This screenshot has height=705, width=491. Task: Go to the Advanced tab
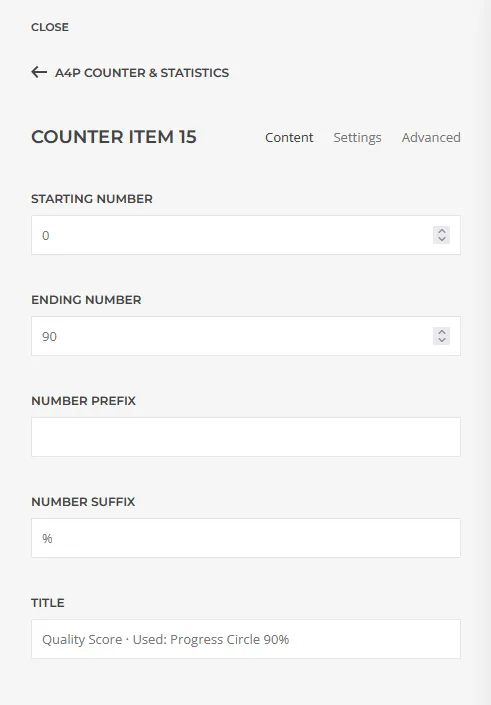431,137
